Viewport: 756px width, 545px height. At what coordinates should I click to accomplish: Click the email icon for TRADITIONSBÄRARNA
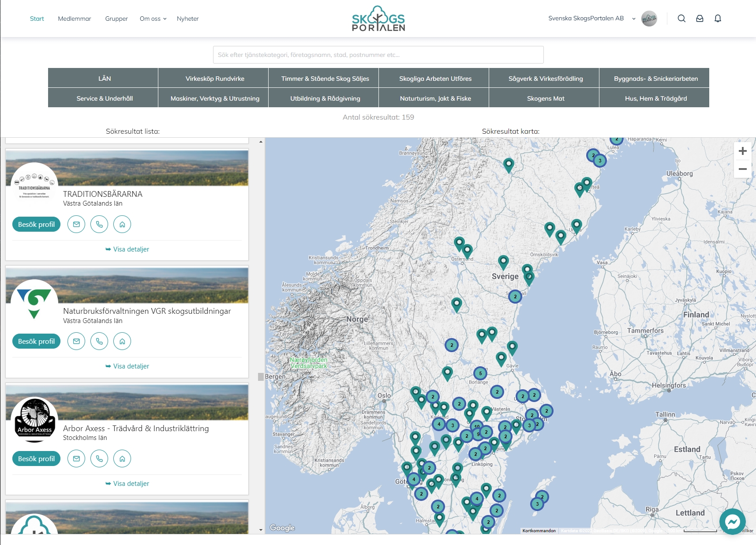[x=76, y=224]
